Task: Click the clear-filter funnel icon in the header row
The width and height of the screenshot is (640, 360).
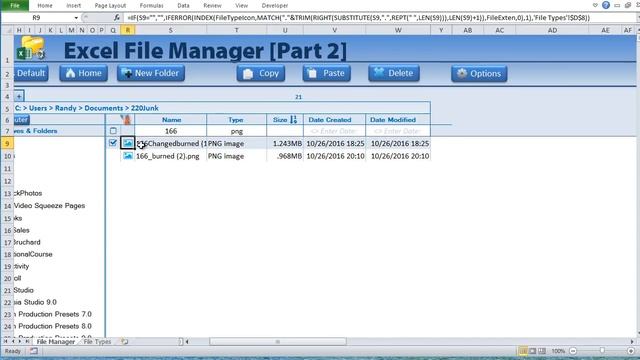Action: pyautogui.click(x=127, y=120)
